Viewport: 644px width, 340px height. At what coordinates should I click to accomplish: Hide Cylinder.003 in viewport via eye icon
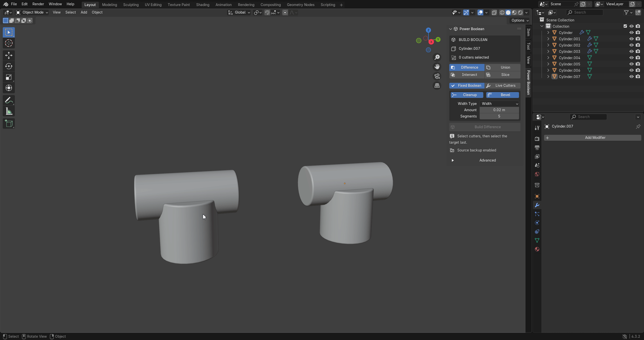coord(631,51)
